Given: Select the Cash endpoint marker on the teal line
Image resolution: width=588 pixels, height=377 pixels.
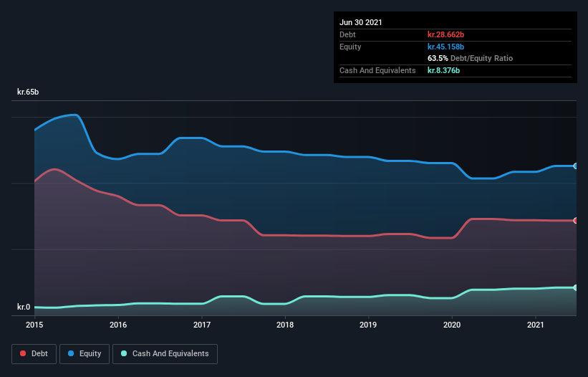Looking at the screenshot, I should coord(576,287).
